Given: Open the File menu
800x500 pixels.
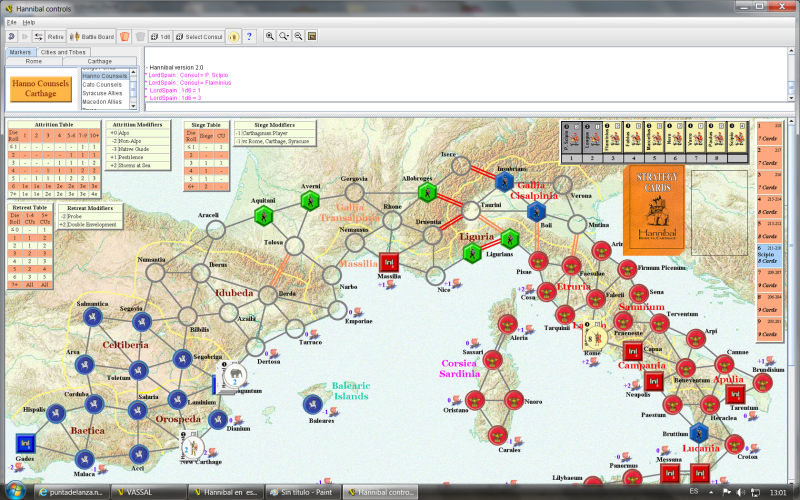Looking at the screenshot, I should pos(11,22).
